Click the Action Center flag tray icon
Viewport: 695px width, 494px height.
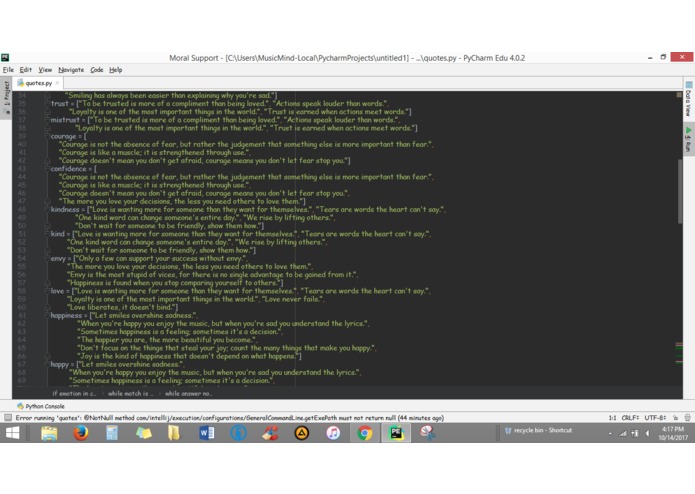(635, 433)
